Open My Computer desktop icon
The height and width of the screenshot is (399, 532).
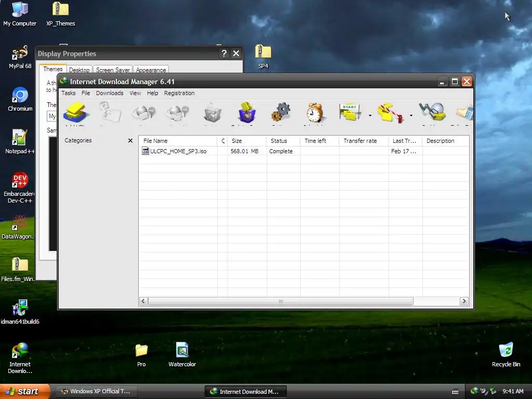[20, 14]
